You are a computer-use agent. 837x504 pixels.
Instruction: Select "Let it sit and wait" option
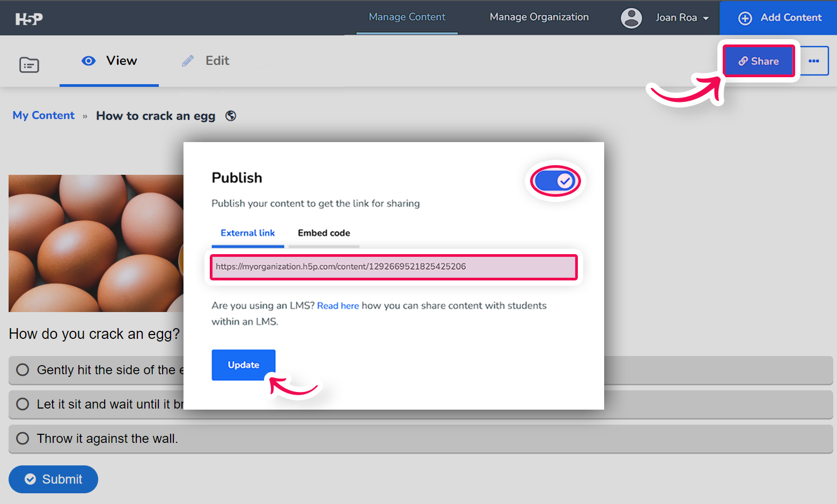[23, 404]
